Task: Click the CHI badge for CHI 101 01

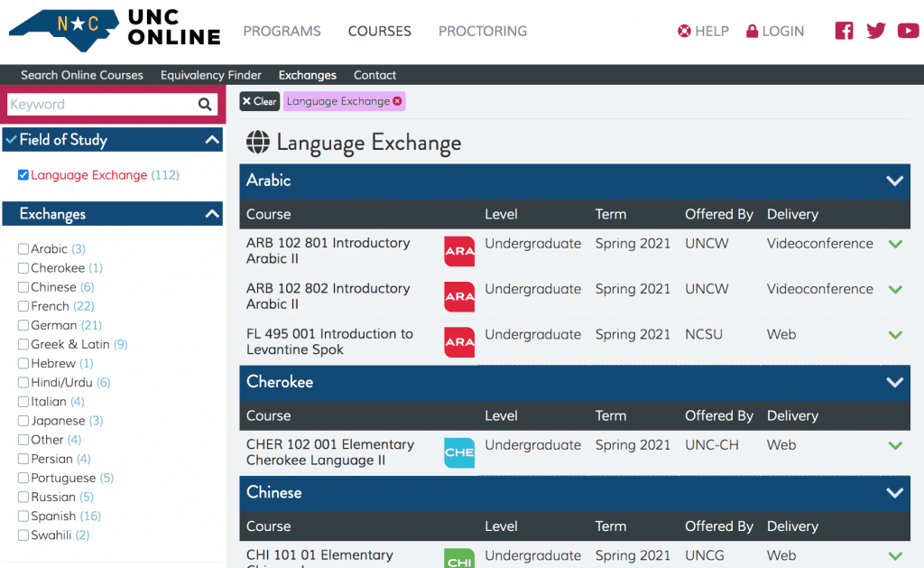Action: click(x=459, y=559)
